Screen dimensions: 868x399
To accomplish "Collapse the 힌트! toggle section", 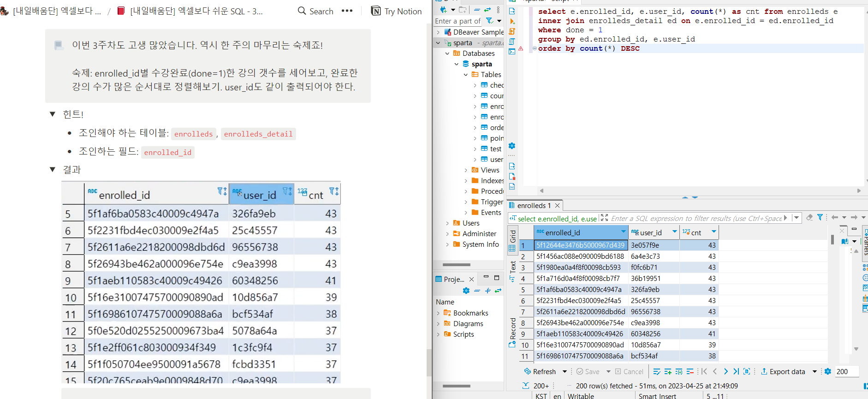I will point(53,114).
